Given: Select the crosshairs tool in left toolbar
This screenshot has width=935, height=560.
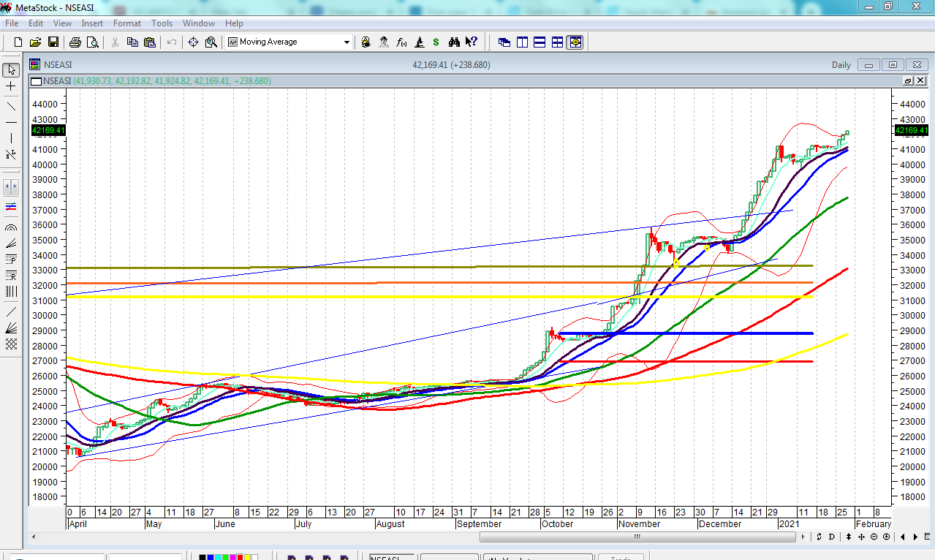Looking at the screenshot, I should (x=11, y=86).
